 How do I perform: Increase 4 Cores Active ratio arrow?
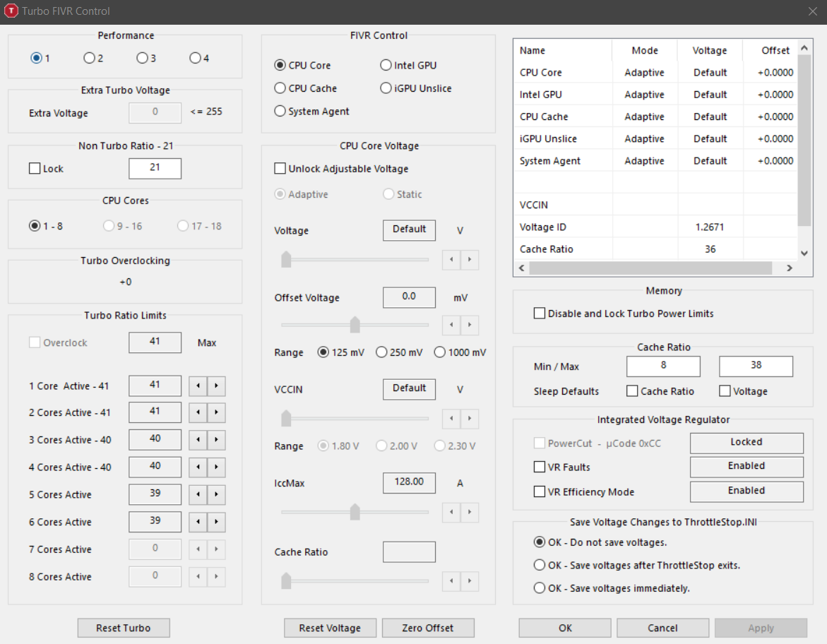click(216, 467)
